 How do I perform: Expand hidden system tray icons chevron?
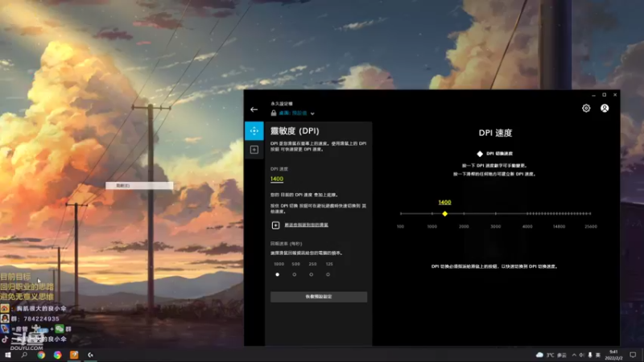coord(574,355)
